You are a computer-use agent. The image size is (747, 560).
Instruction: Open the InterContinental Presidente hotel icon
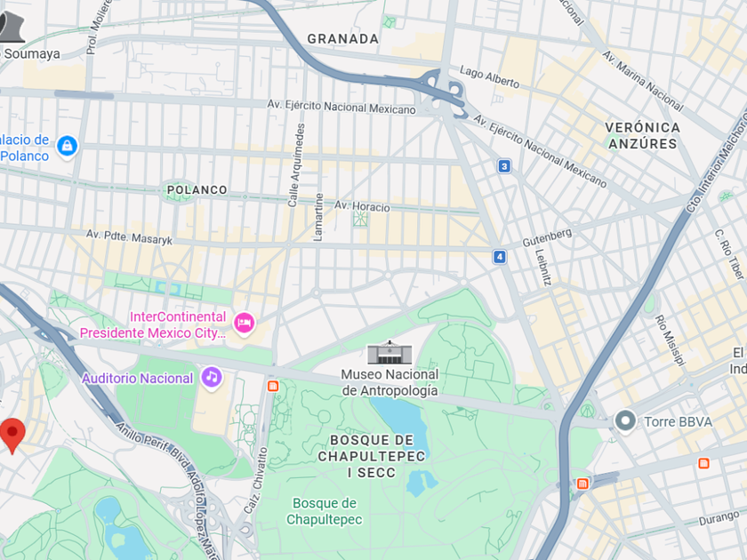tap(244, 324)
